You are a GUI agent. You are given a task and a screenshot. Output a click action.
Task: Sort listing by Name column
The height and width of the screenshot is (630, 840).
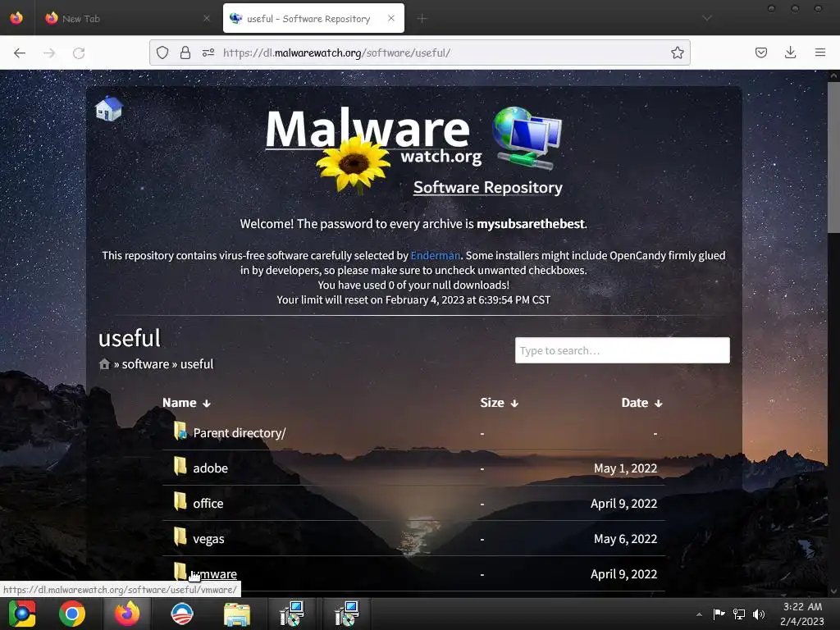(x=186, y=403)
